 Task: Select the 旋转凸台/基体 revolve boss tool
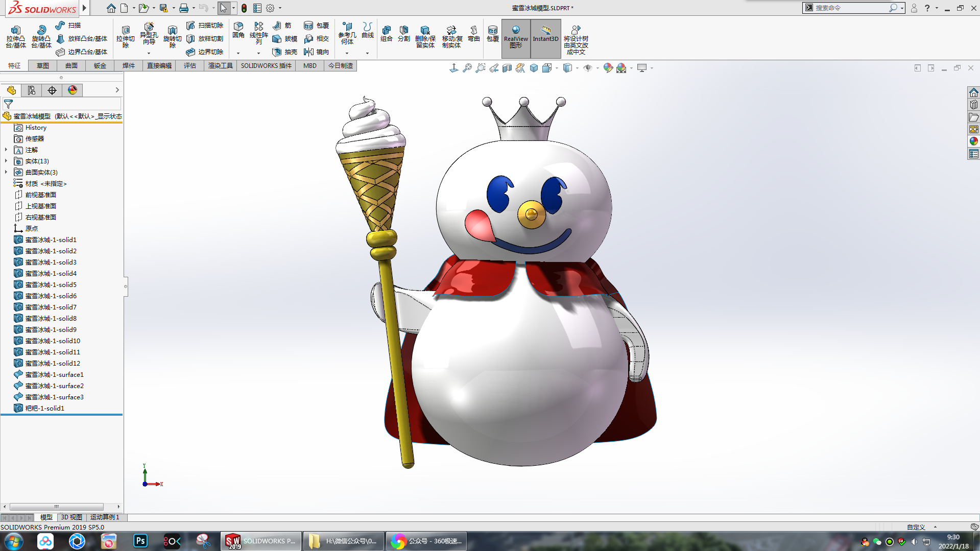[x=41, y=37]
